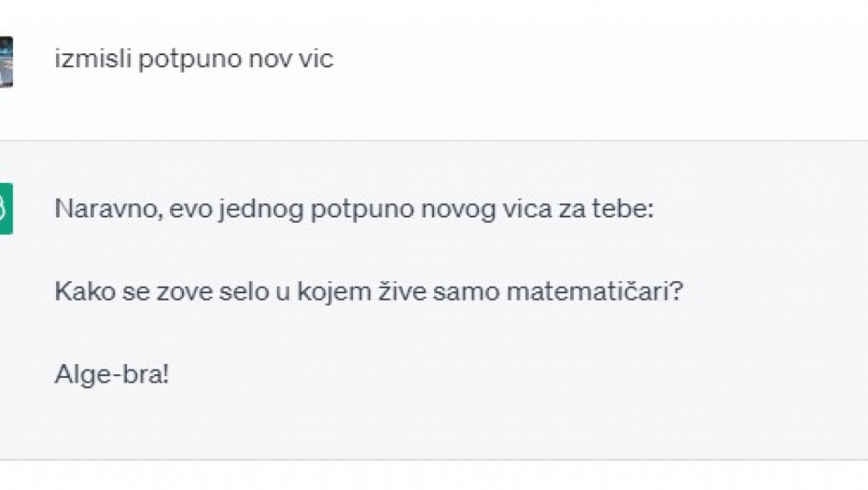Click the green ChatGPT logo icon
The image size is (868, 490).
click(x=6, y=208)
